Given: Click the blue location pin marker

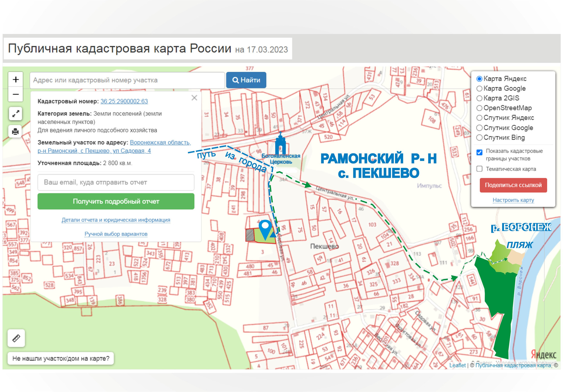Looking at the screenshot, I should (265, 230).
